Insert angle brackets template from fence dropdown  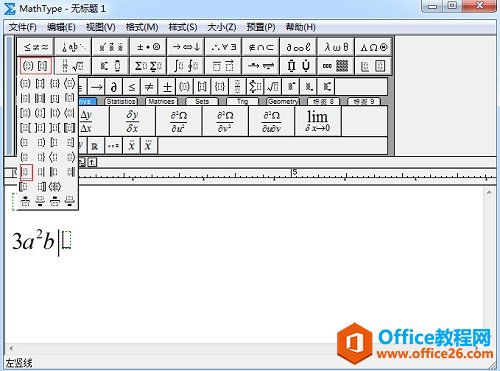pos(69,83)
